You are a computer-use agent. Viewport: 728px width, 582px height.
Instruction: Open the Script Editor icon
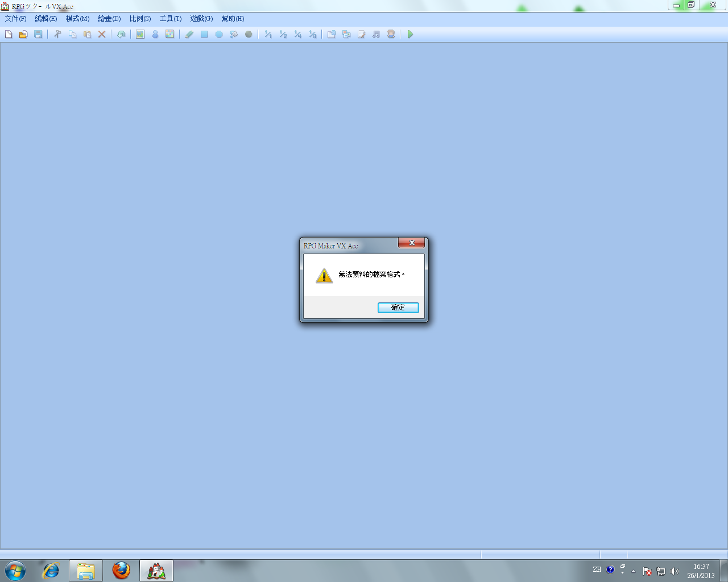pos(361,35)
